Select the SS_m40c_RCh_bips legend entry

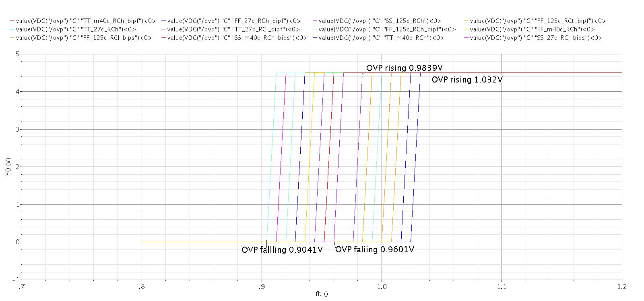[x=234, y=38]
